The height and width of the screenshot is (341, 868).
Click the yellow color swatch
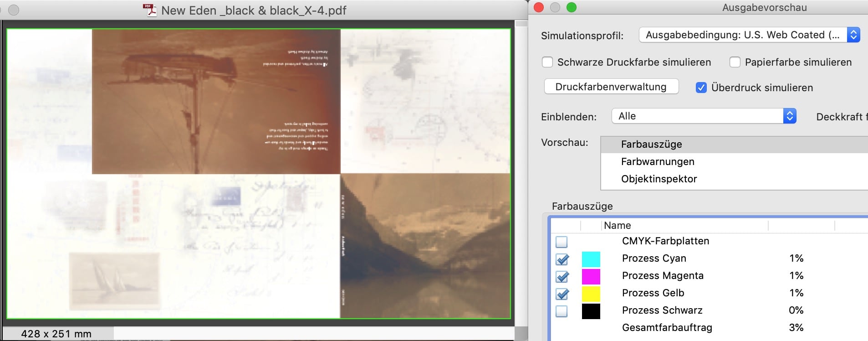coord(591,294)
